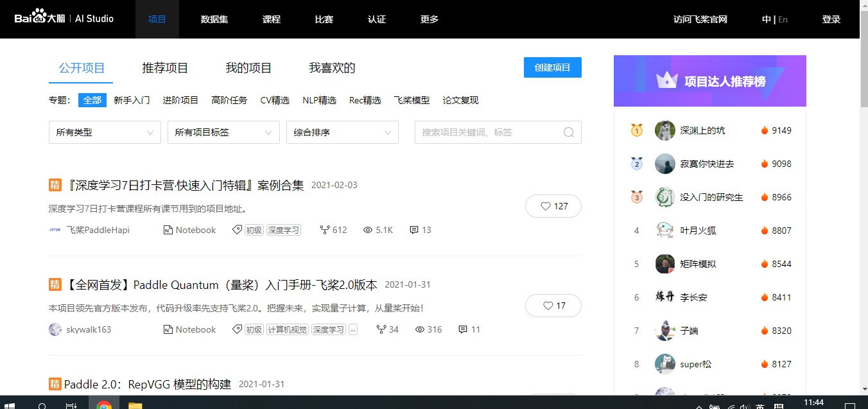The image size is (868, 409).
Task: Click the magnifier icon in the search box
Action: click(x=568, y=132)
